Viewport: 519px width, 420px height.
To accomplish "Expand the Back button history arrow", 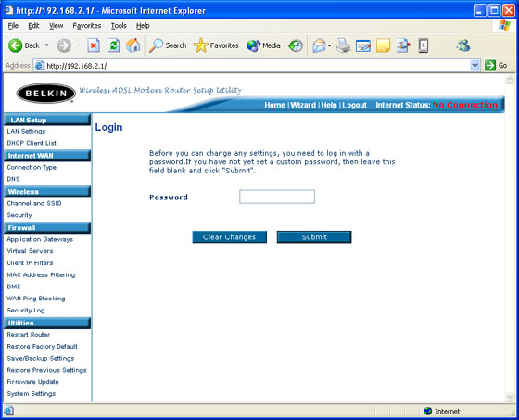I will (47, 45).
